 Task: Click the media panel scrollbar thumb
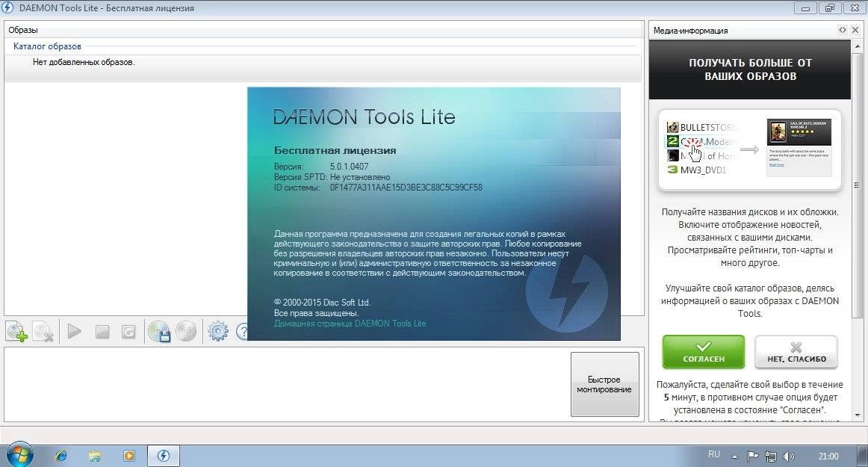coord(858,185)
